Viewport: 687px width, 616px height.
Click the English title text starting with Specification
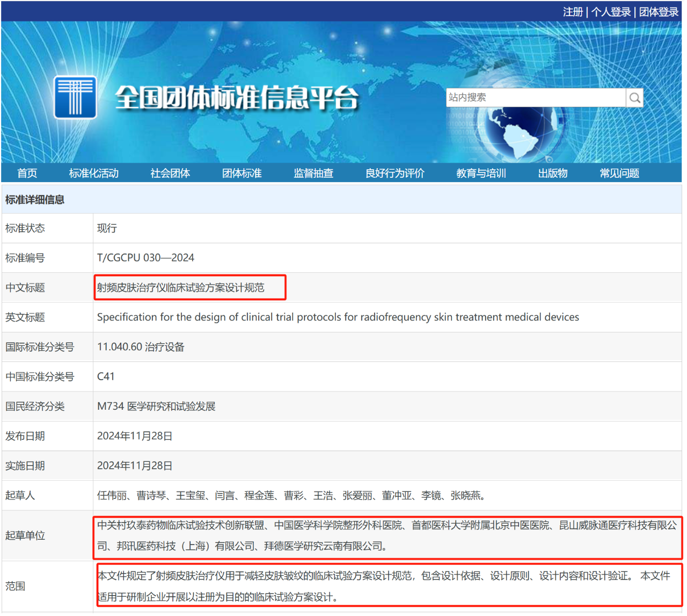(338, 317)
